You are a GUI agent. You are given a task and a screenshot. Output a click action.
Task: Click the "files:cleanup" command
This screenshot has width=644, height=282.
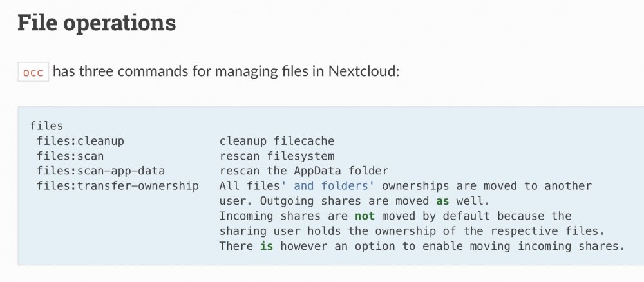click(80, 141)
